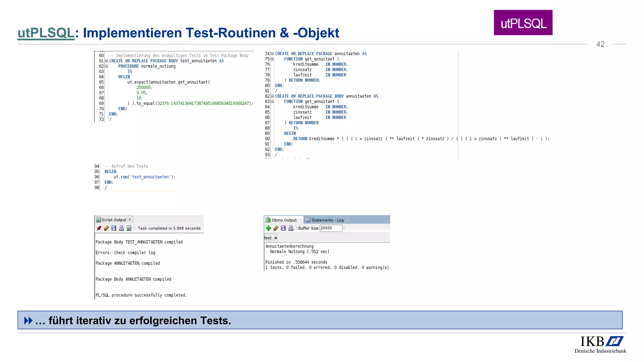Open the Statements - Log tab
The height and width of the screenshot is (362, 644).
(327, 220)
